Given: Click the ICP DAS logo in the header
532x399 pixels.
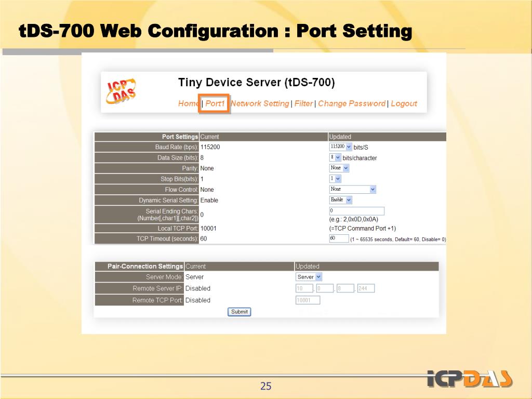Looking at the screenshot, I should (x=121, y=91).
